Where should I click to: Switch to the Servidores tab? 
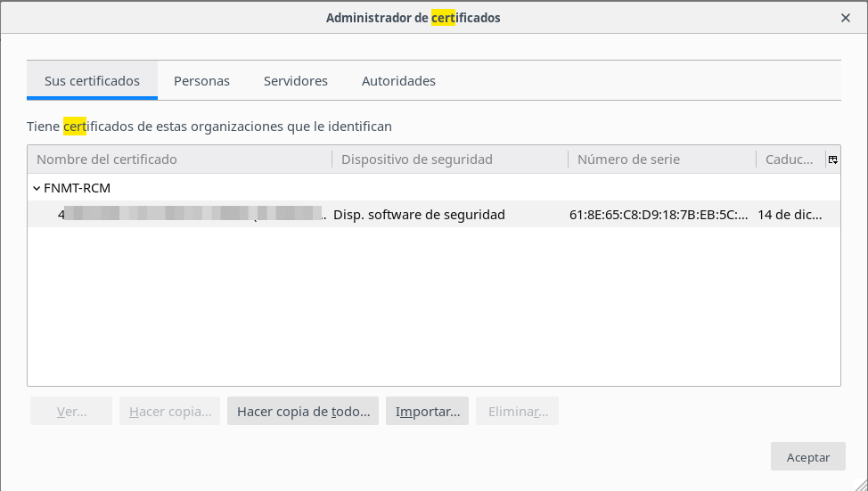[x=296, y=81]
